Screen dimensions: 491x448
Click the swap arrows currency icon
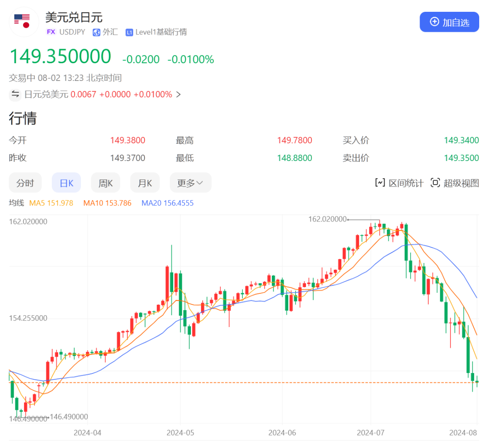click(15, 95)
